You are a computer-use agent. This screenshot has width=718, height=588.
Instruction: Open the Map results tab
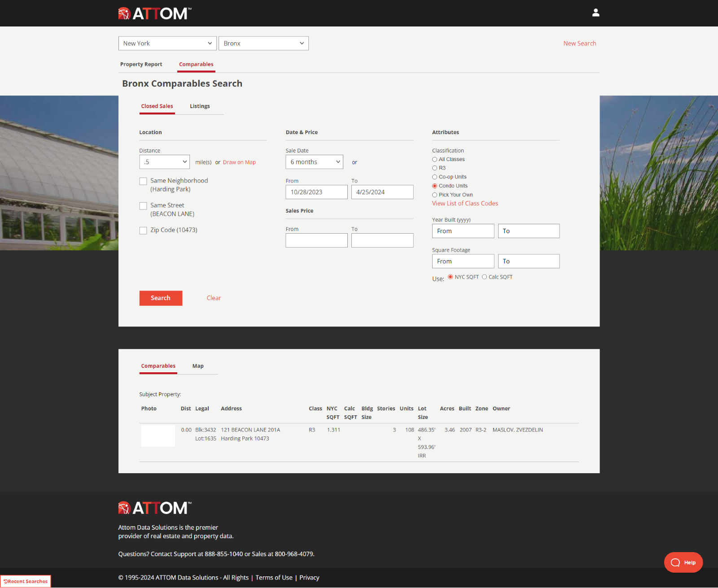(x=198, y=366)
